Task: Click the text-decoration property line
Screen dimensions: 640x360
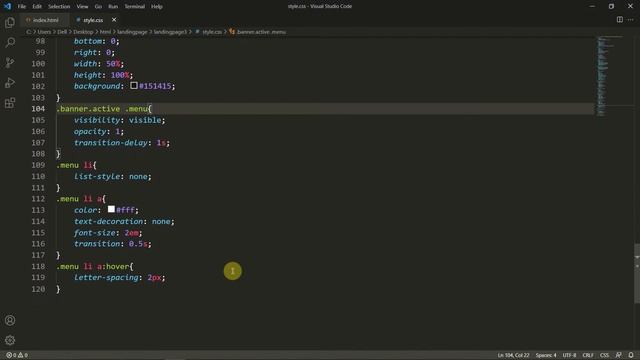Action: click(x=124, y=221)
